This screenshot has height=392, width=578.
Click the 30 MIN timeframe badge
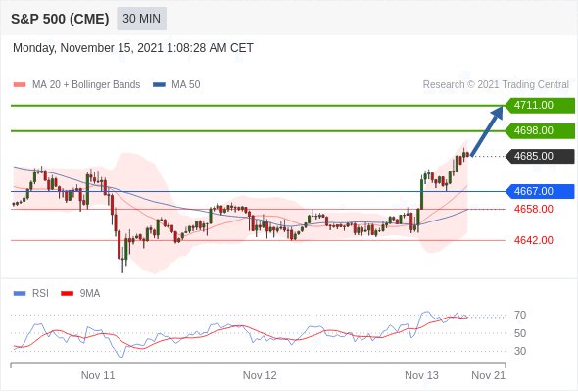point(141,19)
